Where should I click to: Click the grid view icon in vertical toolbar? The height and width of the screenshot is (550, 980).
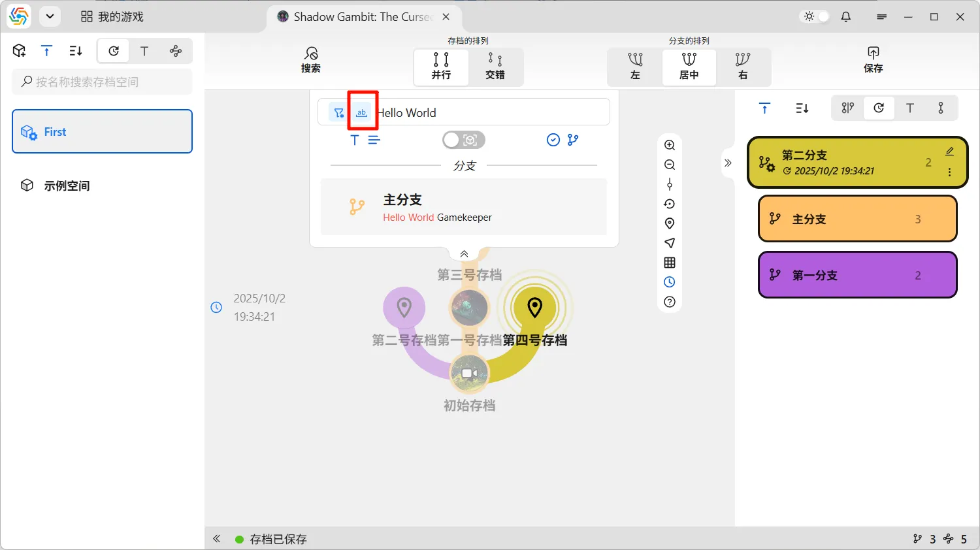[x=670, y=263]
